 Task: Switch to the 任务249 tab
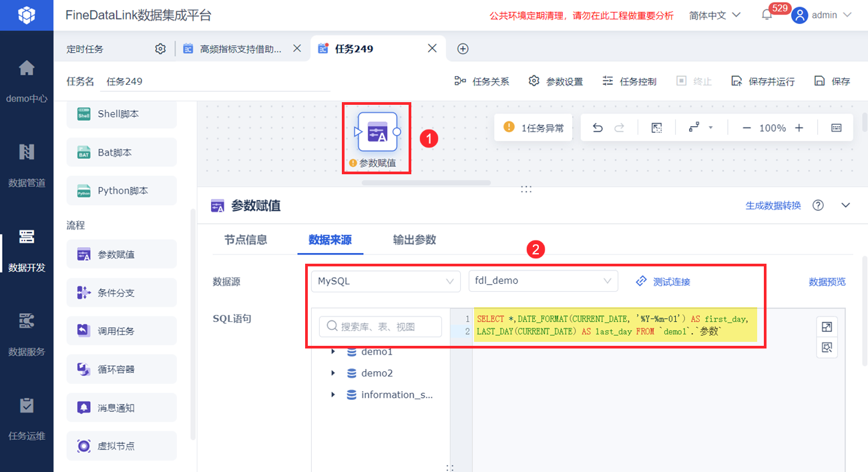(354, 49)
